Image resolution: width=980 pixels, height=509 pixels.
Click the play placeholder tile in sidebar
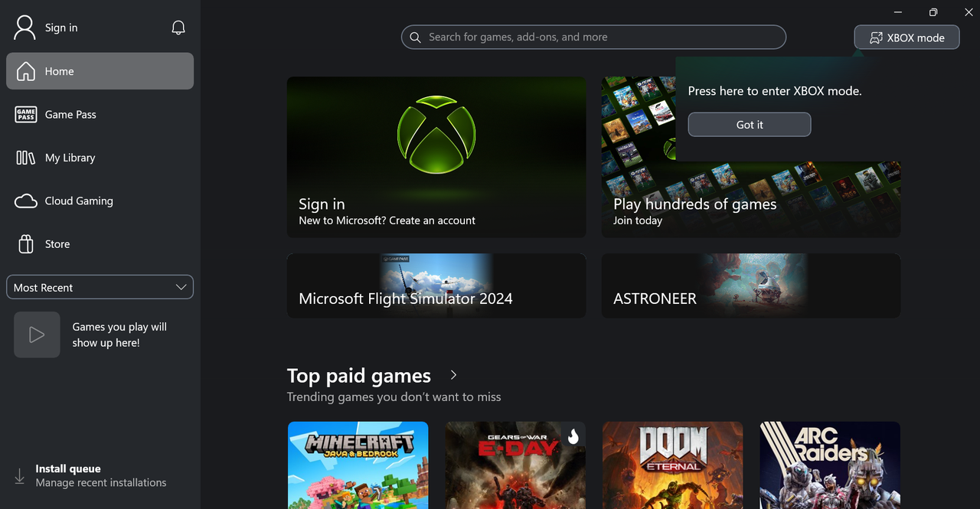(37, 334)
